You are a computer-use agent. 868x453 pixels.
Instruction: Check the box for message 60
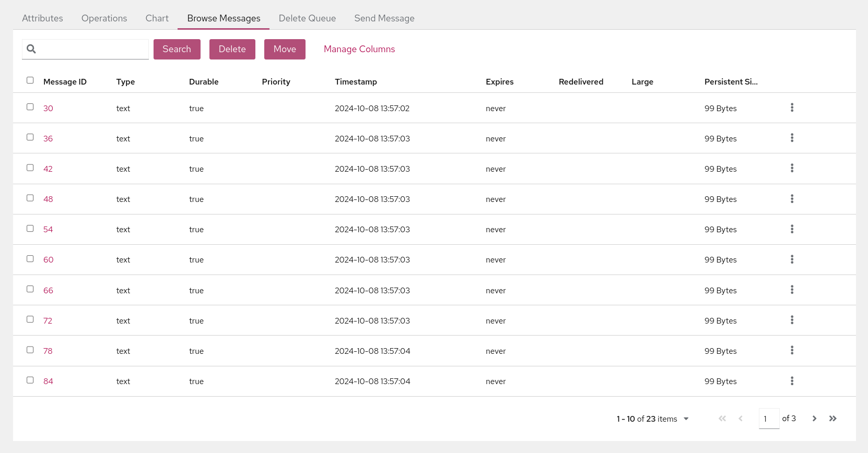click(x=30, y=259)
